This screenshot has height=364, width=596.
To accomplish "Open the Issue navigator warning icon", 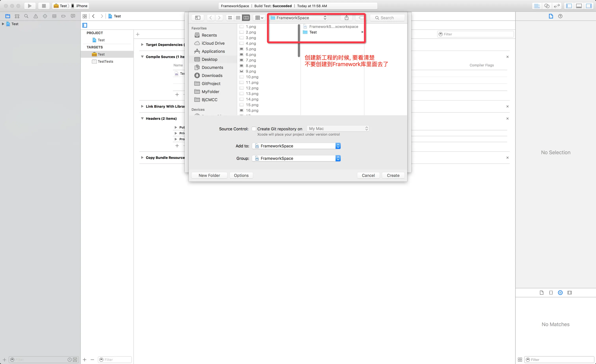I will (x=35, y=16).
